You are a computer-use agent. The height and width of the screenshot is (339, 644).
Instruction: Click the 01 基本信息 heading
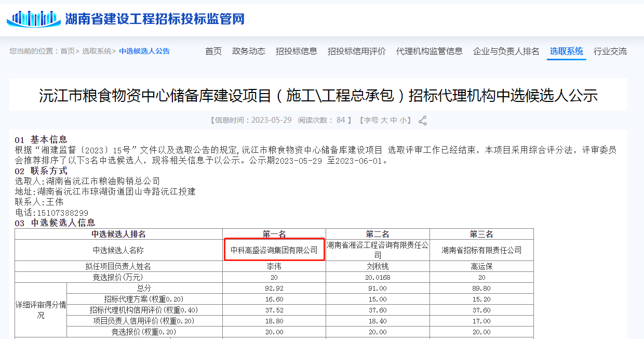point(41,139)
